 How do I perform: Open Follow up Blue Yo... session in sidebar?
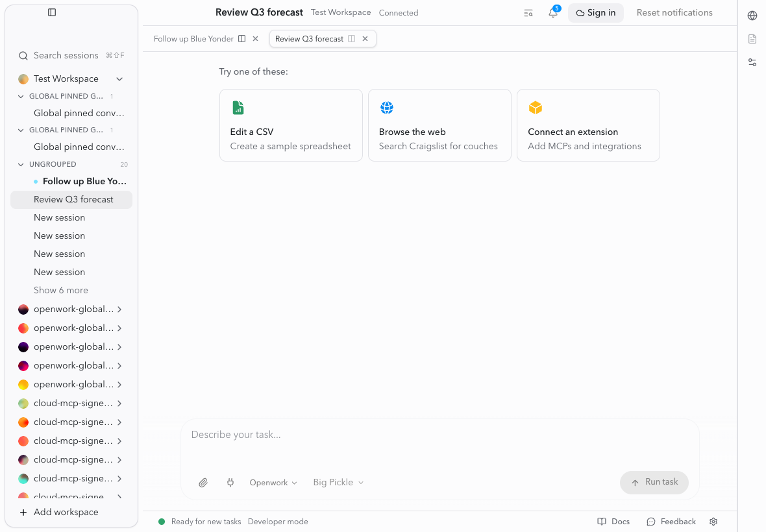click(71, 182)
